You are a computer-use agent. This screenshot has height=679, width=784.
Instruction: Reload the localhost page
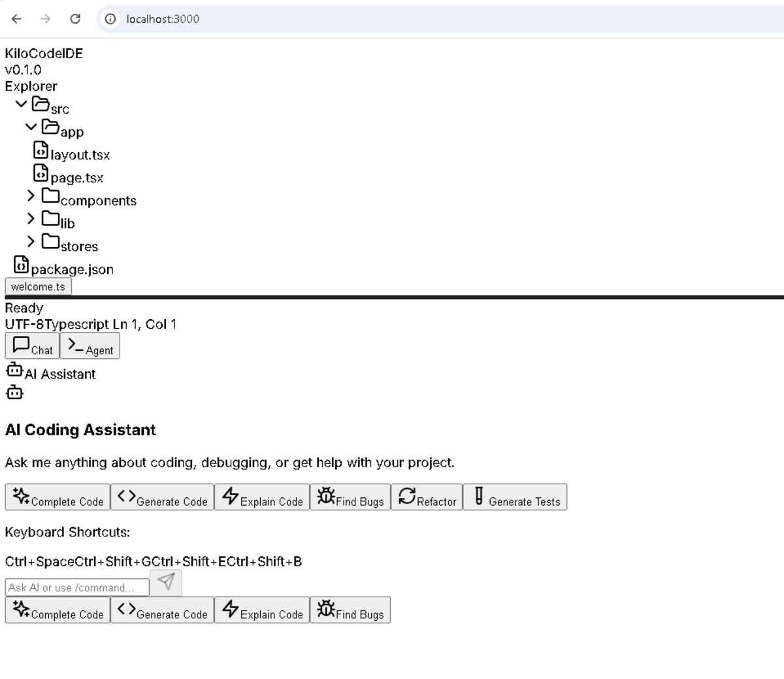click(75, 19)
